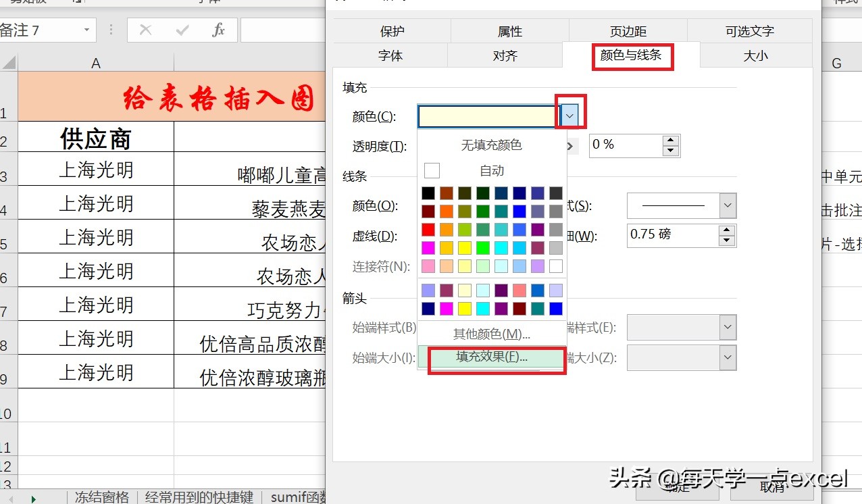Image resolution: width=862 pixels, height=504 pixels.
Task: Click the sheet tab scroll-right arrow
Action: (33, 498)
